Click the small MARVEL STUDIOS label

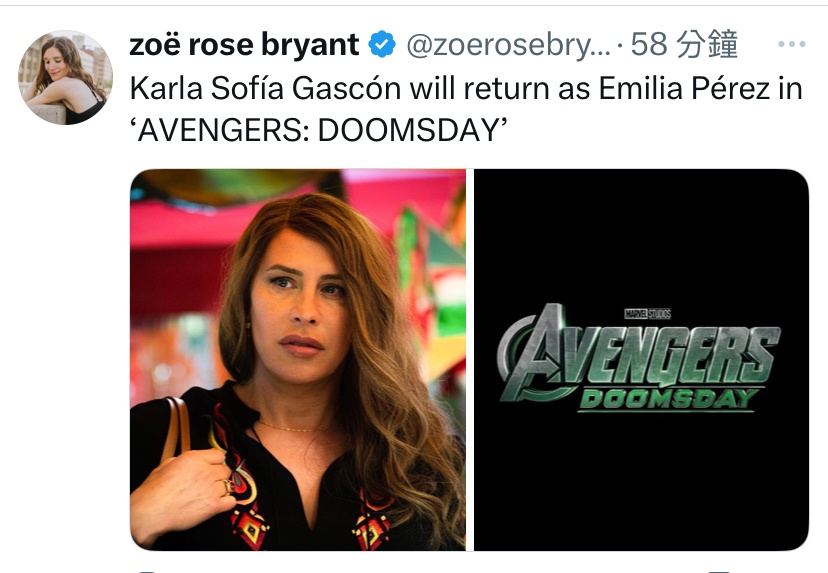tap(647, 313)
